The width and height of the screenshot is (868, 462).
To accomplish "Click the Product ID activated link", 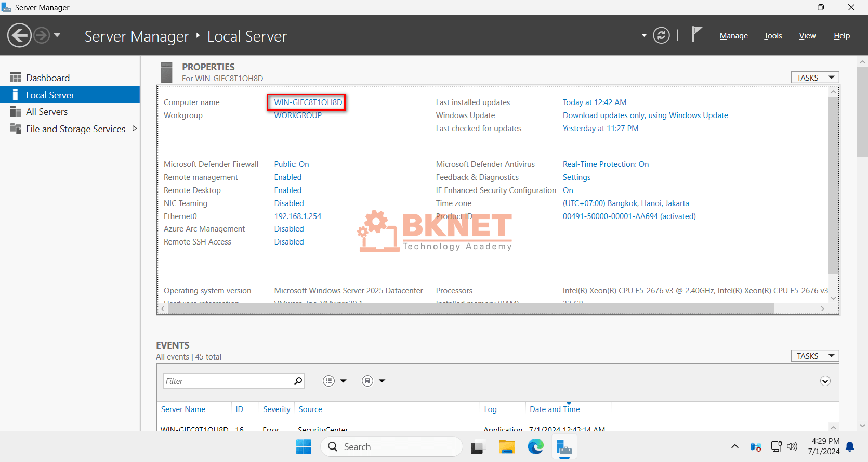I will coord(629,216).
